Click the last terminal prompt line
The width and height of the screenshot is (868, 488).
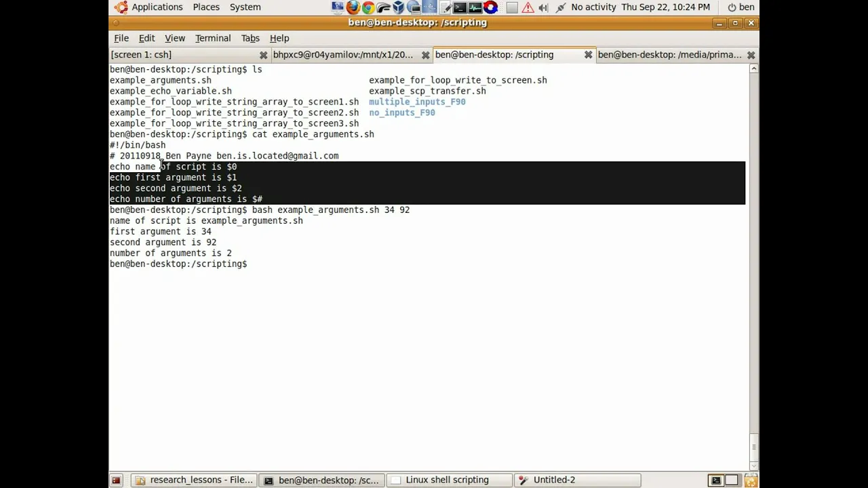coord(178,264)
